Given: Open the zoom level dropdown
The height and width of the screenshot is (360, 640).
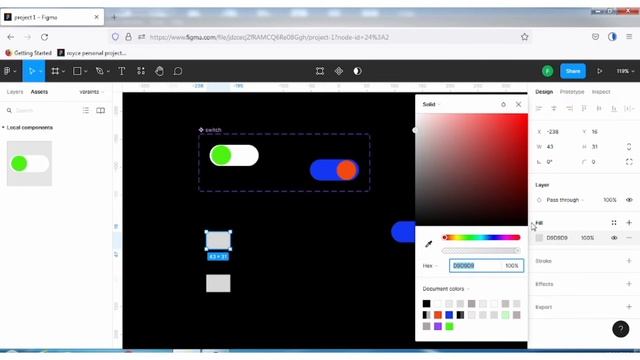Looking at the screenshot, I should (x=625, y=71).
